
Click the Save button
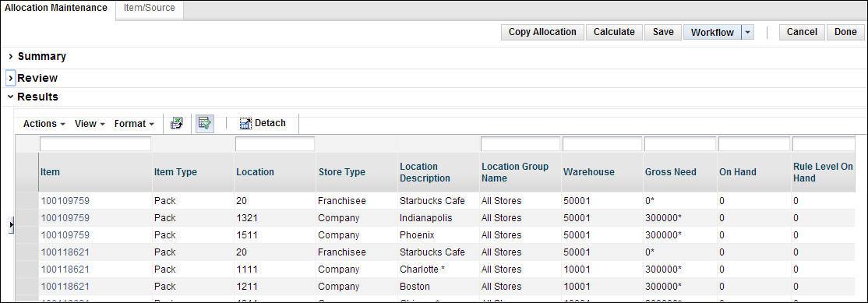click(x=663, y=32)
